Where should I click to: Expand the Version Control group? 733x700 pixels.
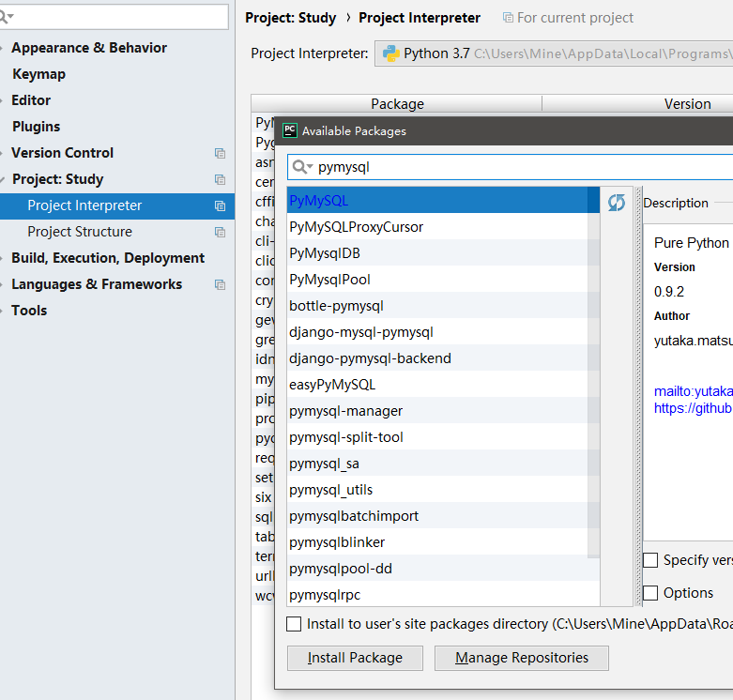pos(2,153)
